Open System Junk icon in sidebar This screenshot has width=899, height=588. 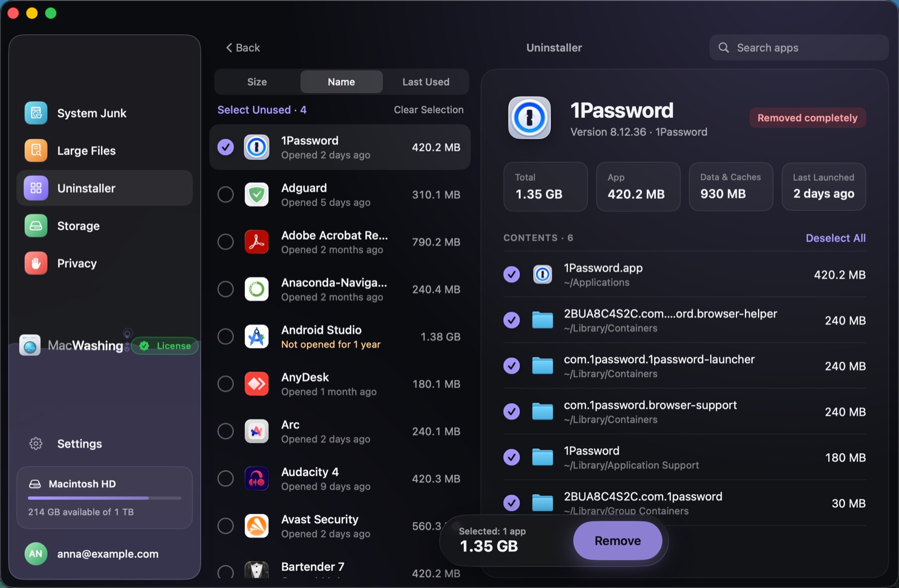point(36,113)
